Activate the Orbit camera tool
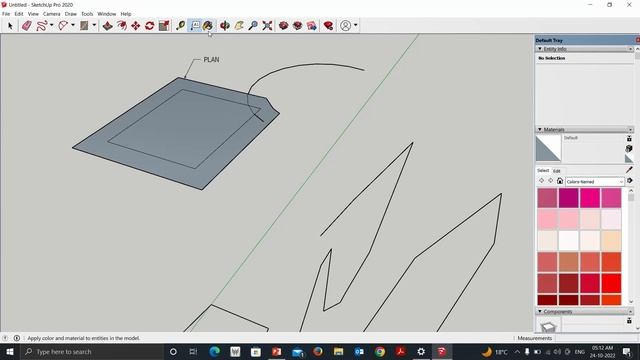The height and width of the screenshot is (360, 640). [224, 26]
